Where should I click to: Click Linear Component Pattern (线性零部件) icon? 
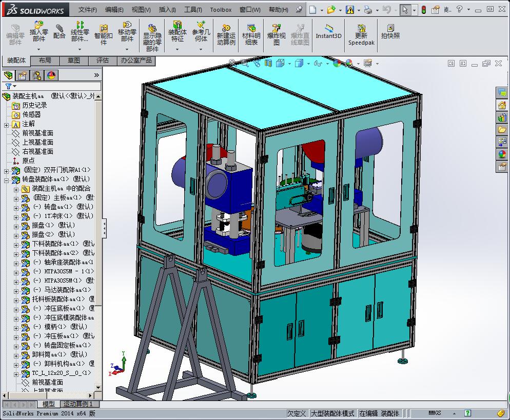click(80, 31)
